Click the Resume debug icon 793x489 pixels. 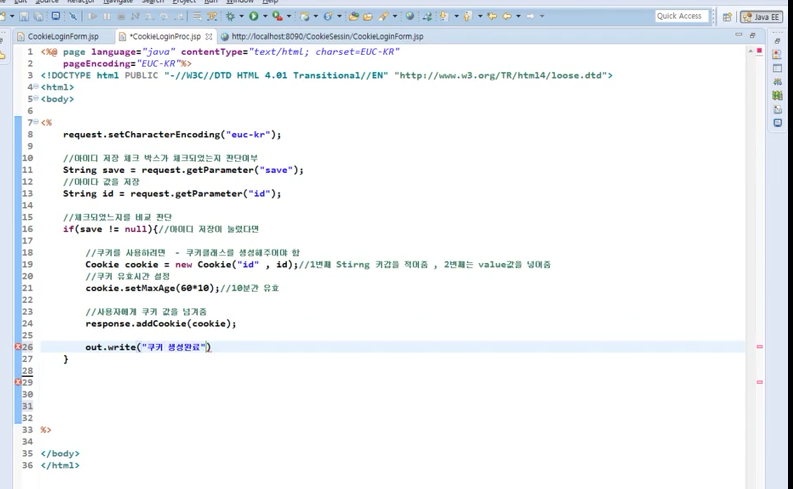coord(93,16)
